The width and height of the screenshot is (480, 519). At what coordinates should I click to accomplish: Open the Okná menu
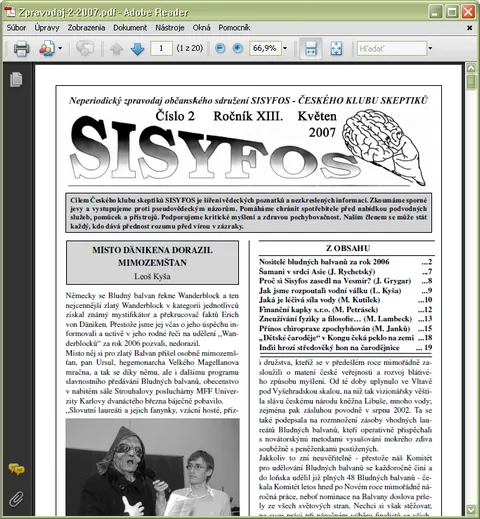pos(201,28)
